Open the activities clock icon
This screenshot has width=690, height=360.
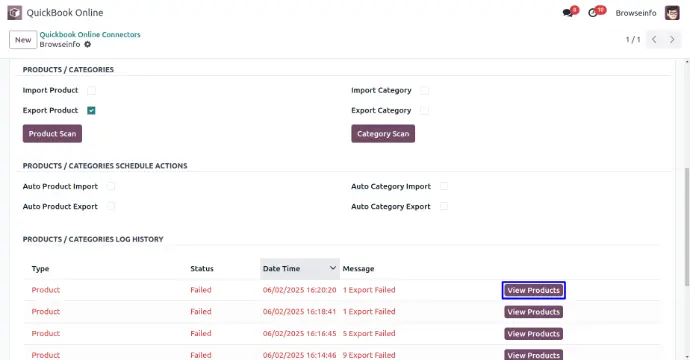(x=593, y=13)
